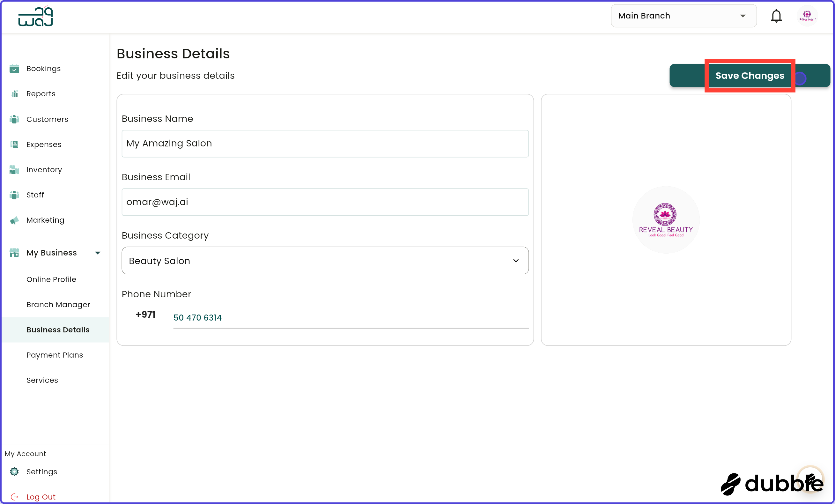Image resolution: width=835 pixels, height=504 pixels.
Task: Switch to Online Profile
Action: pyautogui.click(x=51, y=279)
